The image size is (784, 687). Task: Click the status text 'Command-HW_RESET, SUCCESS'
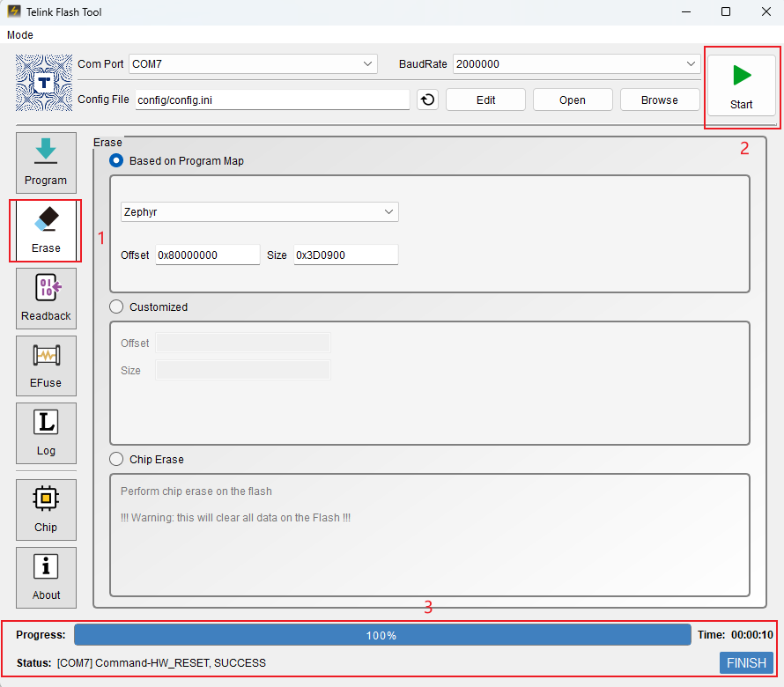[181, 663]
